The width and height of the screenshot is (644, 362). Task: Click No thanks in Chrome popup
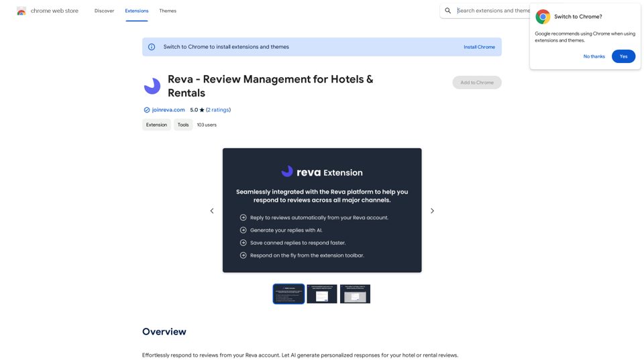pyautogui.click(x=594, y=56)
